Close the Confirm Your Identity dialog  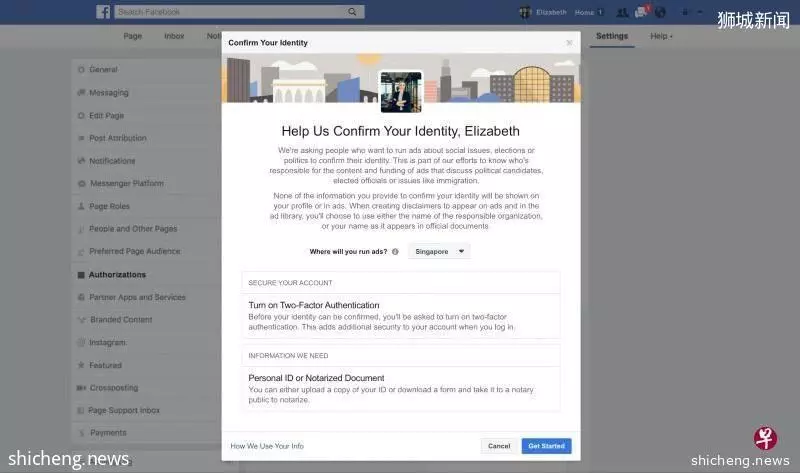(x=569, y=43)
